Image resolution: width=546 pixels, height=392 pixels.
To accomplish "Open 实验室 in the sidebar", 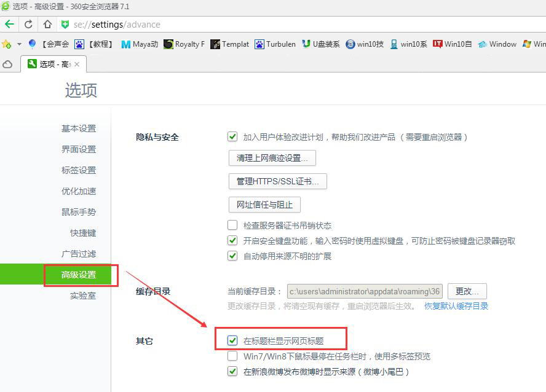I will 83,296.
